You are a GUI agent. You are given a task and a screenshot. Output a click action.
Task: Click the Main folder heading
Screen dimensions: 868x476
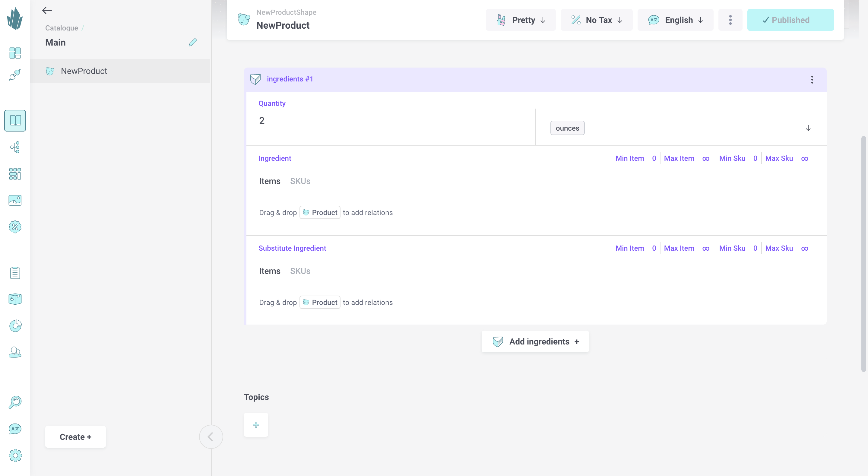point(55,42)
